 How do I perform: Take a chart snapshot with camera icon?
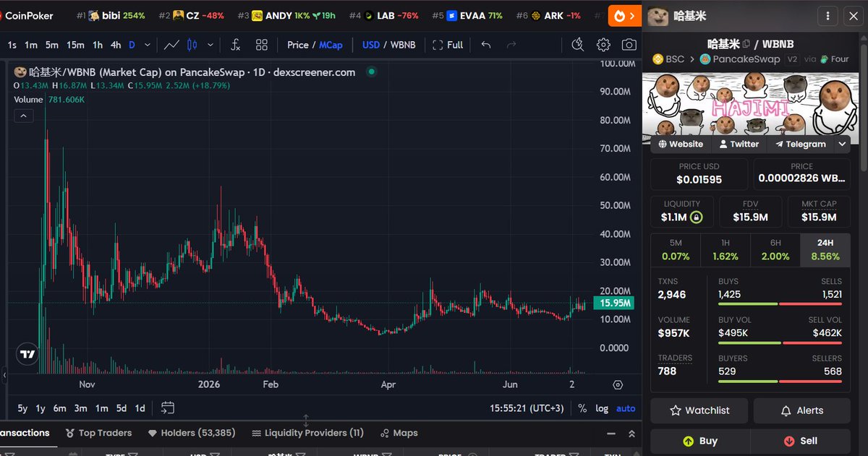[x=629, y=45]
